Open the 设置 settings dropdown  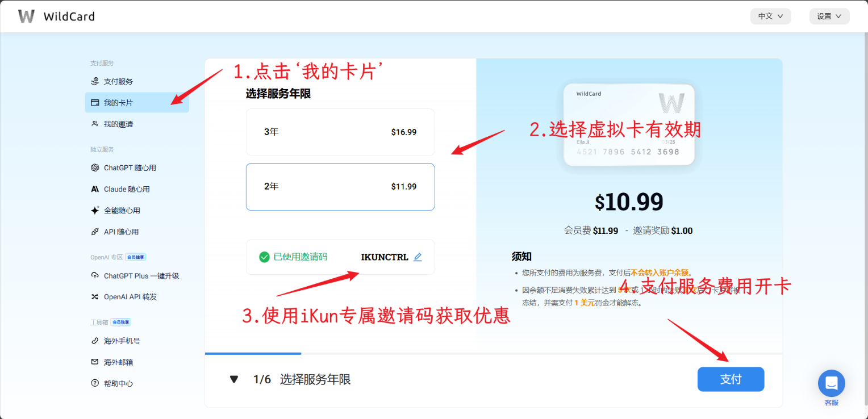click(x=829, y=16)
